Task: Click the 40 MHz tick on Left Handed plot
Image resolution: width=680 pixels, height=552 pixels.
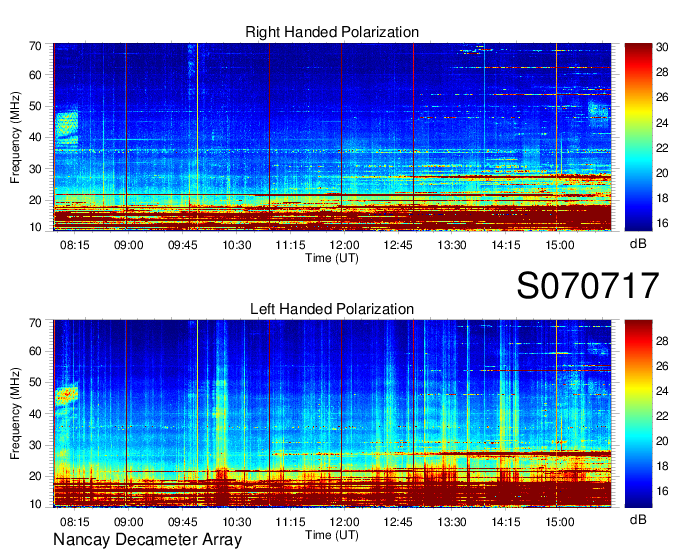Action: coord(35,414)
